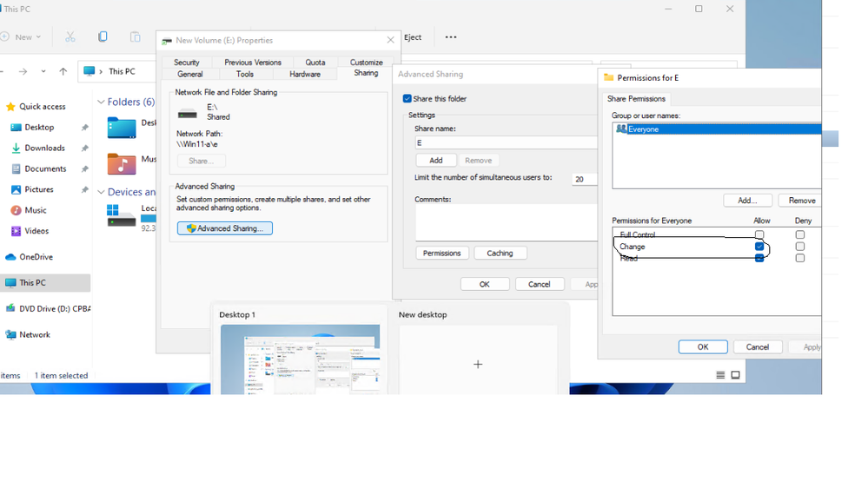The width and height of the screenshot is (868, 488).
Task: Switch to the Security tab
Action: 187,62
